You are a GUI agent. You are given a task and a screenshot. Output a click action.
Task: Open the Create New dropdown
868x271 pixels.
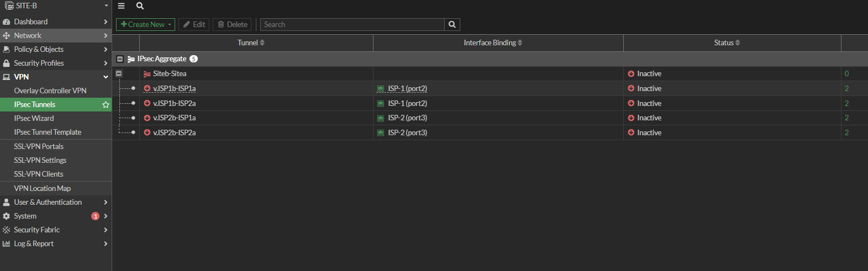pyautogui.click(x=145, y=24)
